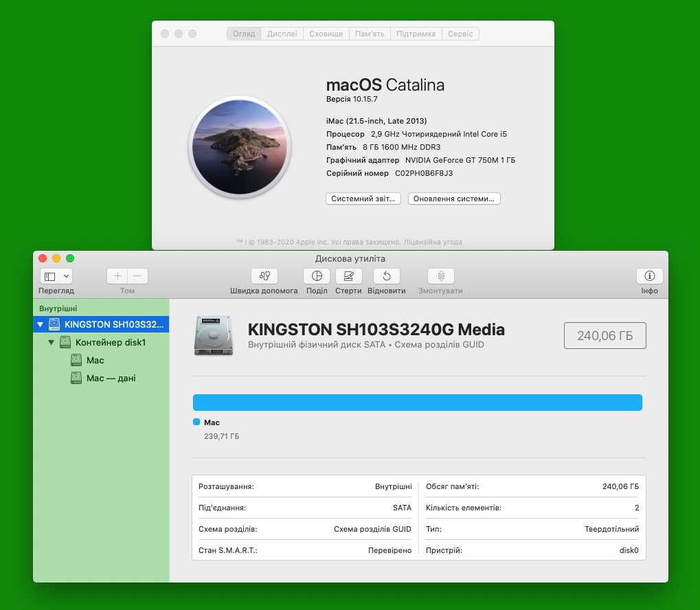Click the Mount (Змонтувати) toolbar icon

tap(440, 276)
